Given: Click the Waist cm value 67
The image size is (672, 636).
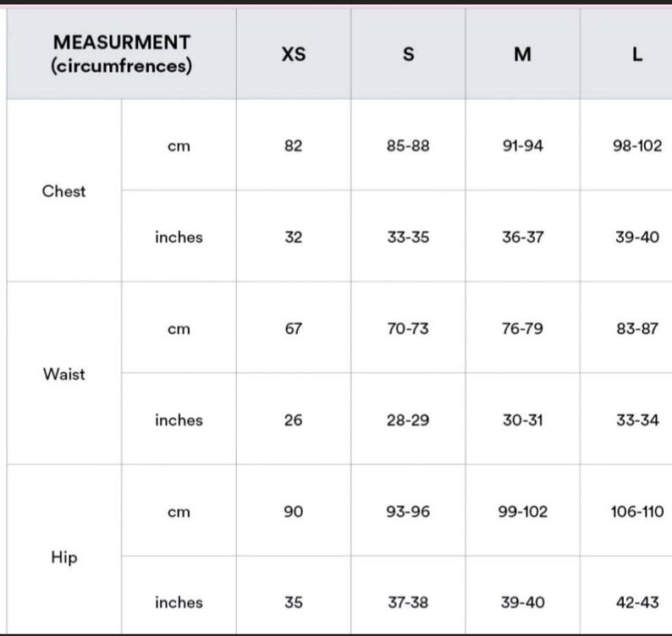Looking at the screenshot, I should point(294,328).
